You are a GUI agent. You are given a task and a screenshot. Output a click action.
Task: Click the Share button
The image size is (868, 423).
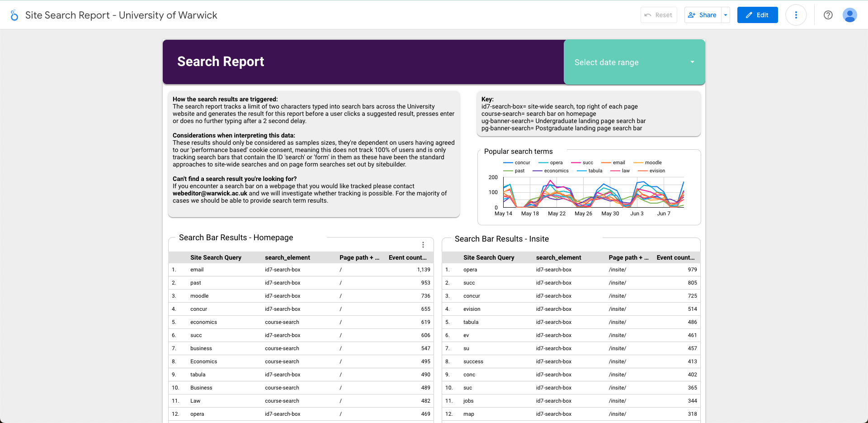(703, 15)
